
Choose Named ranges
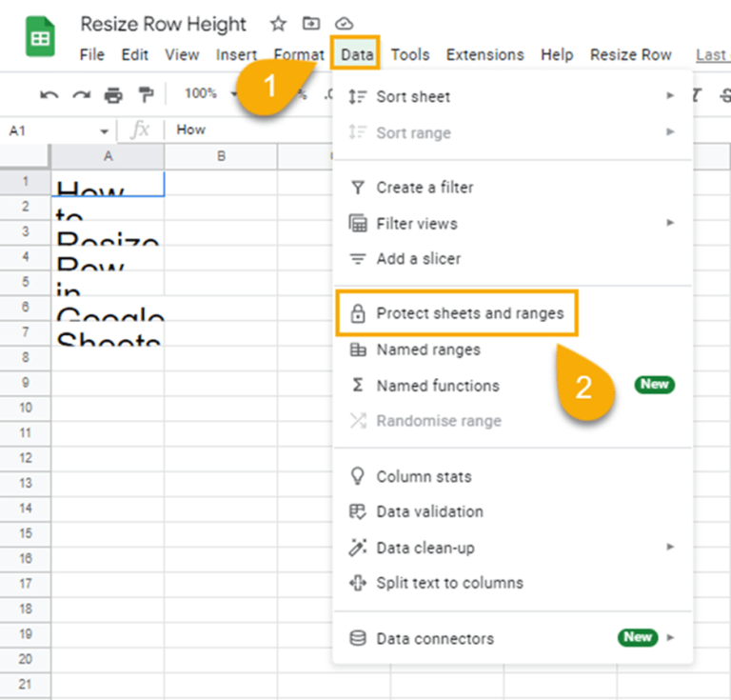click(513, 350)
